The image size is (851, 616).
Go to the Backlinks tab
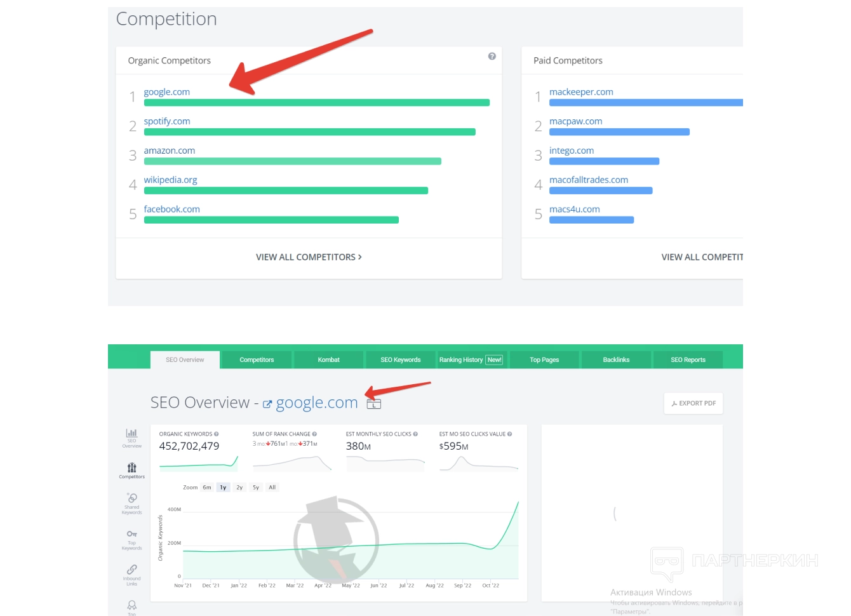[x=616, y=359]
